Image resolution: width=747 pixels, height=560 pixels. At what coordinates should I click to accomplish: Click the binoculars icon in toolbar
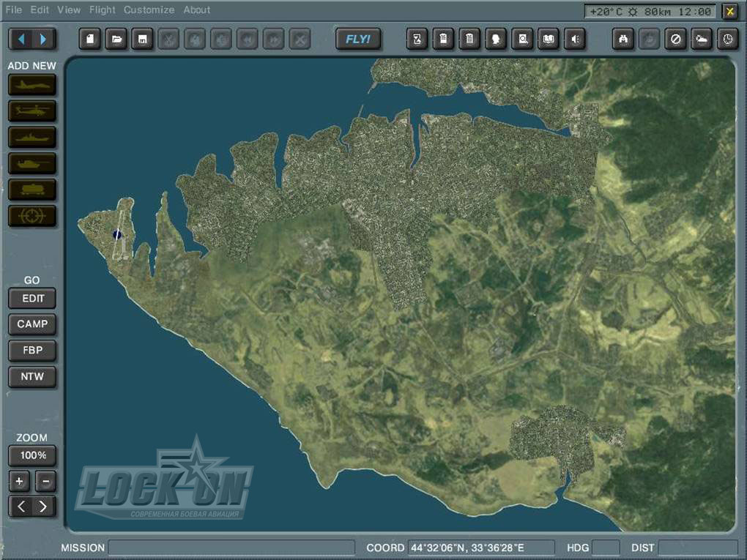(622, 40)
